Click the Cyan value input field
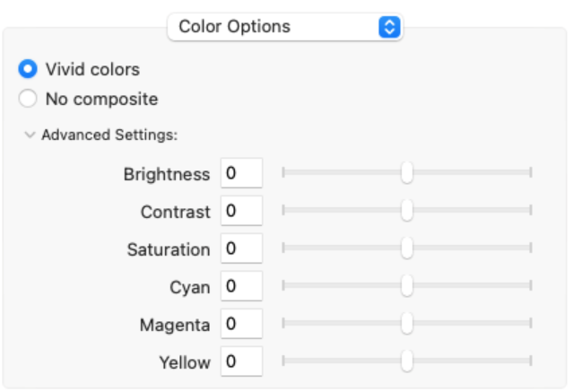The image size is (573, 392). click(x=240, y=287)
